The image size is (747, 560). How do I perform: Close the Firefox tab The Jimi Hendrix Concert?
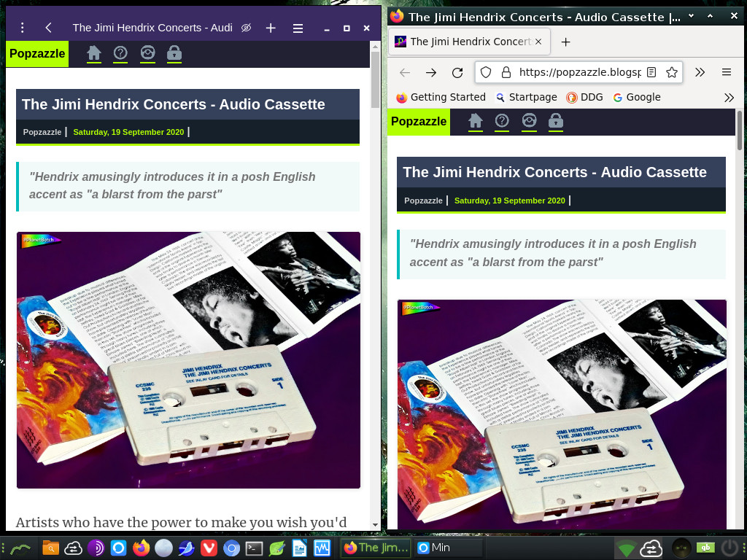click(x=538, y=42)
